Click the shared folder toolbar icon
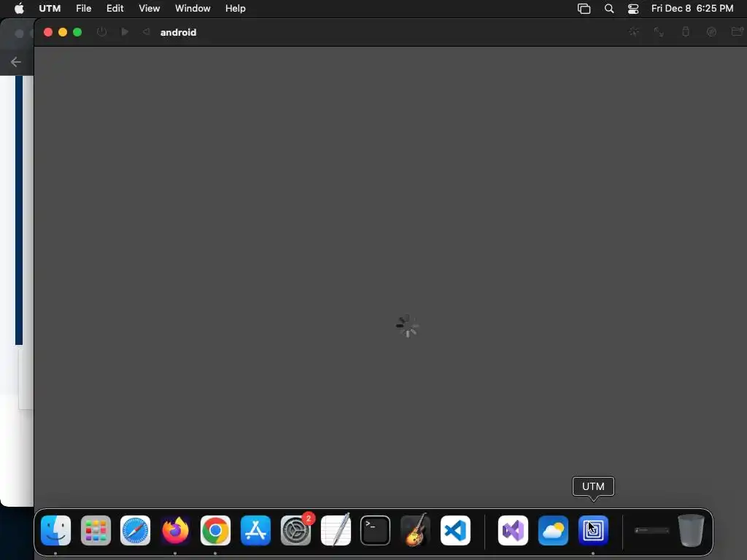The height and width of the screenshot is (560, 747). click(738, 32)
